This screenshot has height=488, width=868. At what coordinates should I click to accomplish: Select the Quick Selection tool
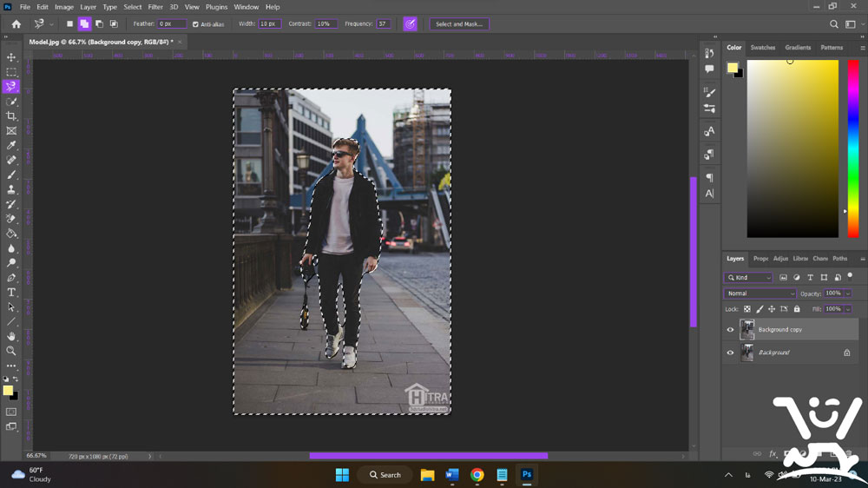11,102
